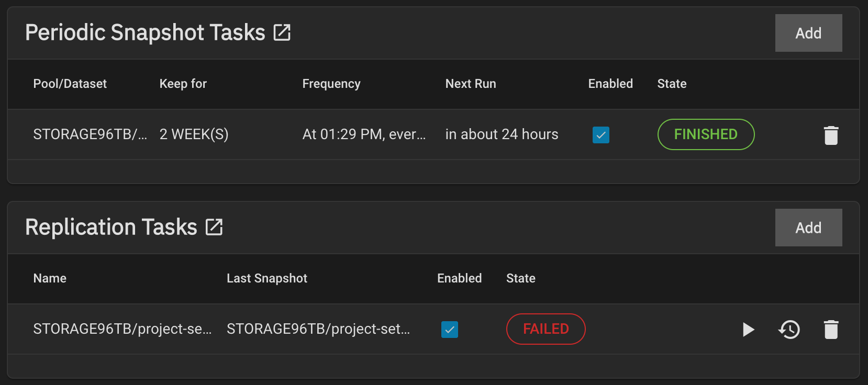Toggle Enabled checkbox for snapshot task
This screenshot has width=868, height=385.
(x=600, y=135)
